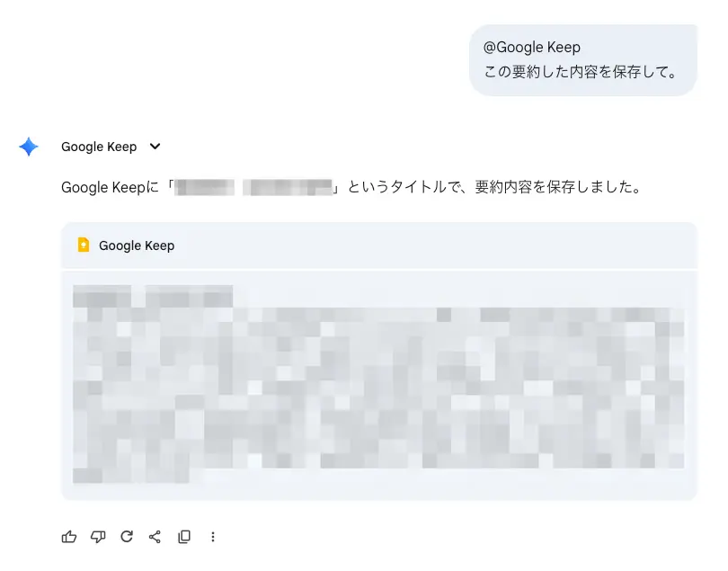Click the blurred note title in the card

153,295
